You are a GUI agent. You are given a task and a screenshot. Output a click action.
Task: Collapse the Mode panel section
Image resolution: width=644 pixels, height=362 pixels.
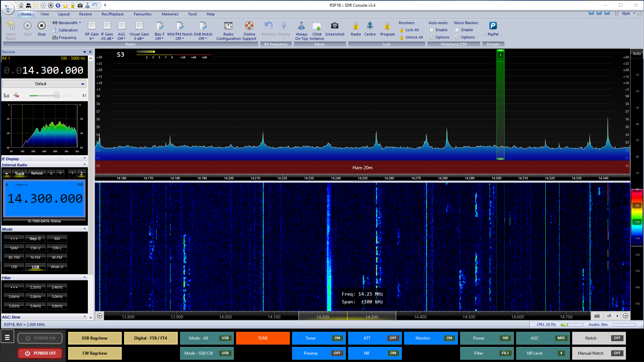click(85, 229)
